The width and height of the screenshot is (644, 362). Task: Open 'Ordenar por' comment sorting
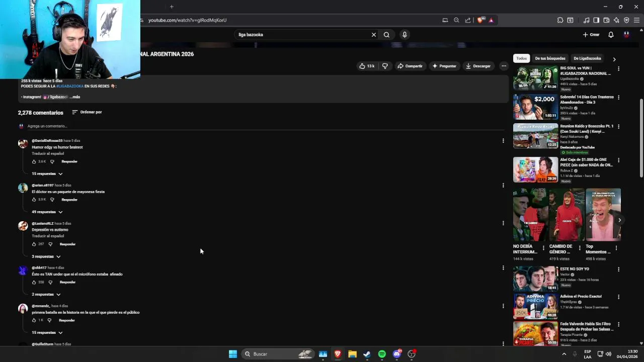(x=87, y=112)
